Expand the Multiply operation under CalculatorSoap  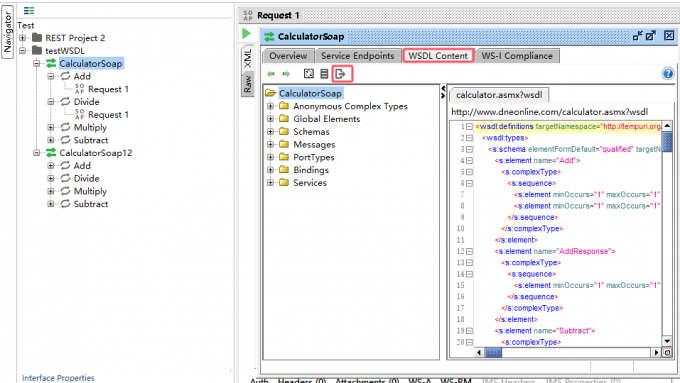(x=51, y=127)
